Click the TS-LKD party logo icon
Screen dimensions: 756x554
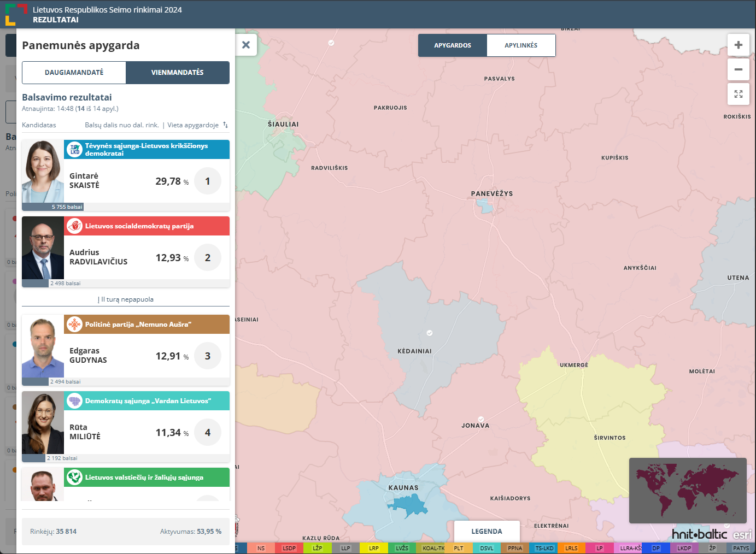coord(74,150)
